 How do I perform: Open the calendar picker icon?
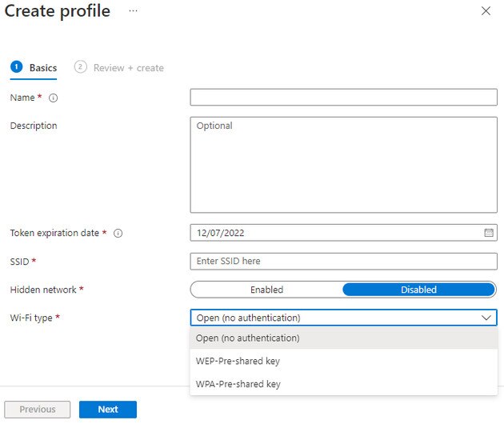click(x=489, y=233)
